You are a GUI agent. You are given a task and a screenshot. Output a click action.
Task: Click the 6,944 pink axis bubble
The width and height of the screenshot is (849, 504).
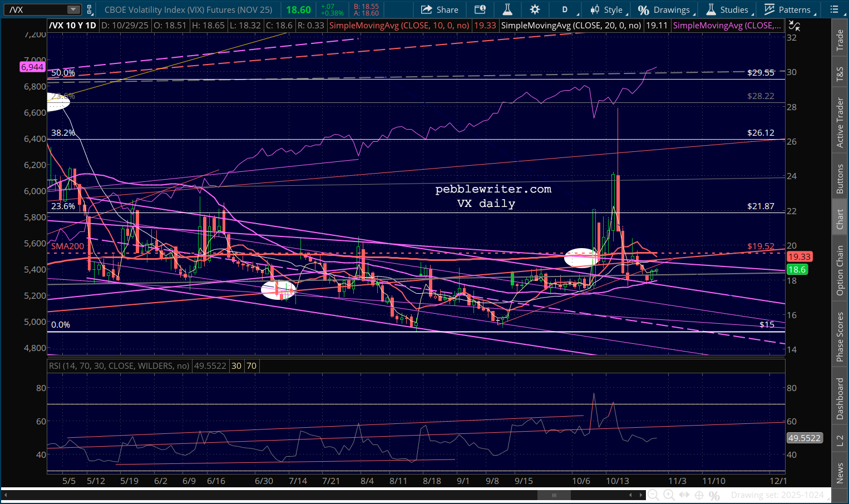coord(32,67)
